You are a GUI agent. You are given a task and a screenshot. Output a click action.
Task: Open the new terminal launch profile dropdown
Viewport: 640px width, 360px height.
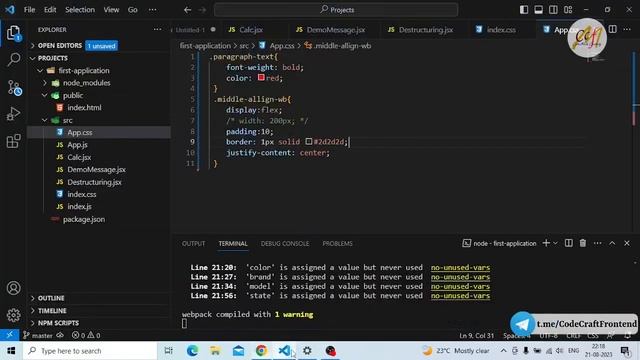[x=555, y=243]
